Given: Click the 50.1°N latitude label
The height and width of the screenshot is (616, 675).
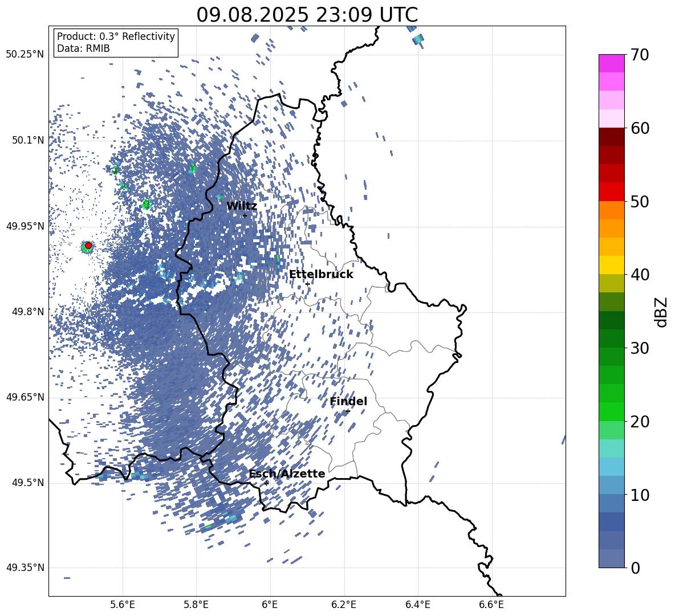Looking at the screenshot, I should click(x=29, y=140).
